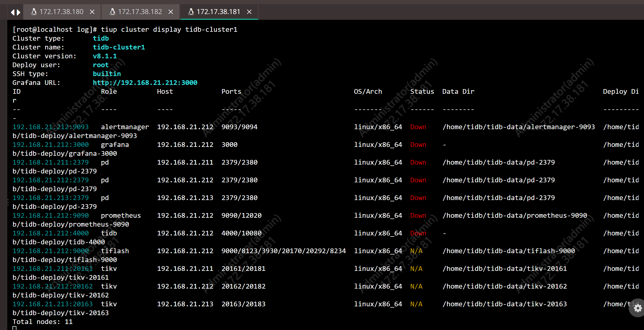This screenshot has width=644, height=330.
Task: Select the active 172.17.38.181 session tab
Action: click(x=219, y=12)
